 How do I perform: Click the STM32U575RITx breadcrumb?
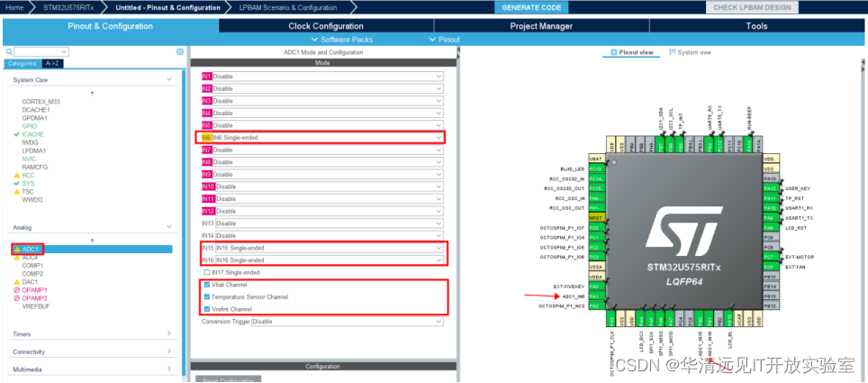68,8
